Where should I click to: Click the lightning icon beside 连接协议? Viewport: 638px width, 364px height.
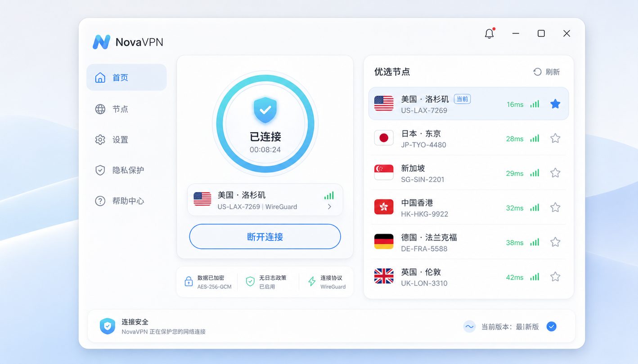pyautogui.click(x=312, y=281)
